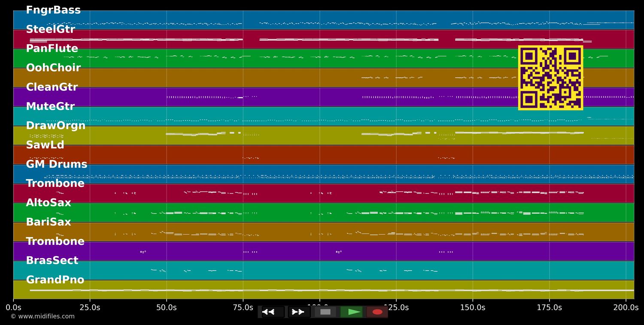The image size is (644, 325).
Task: Choose the PanFlute track label
Action: [x=52, y=49]
